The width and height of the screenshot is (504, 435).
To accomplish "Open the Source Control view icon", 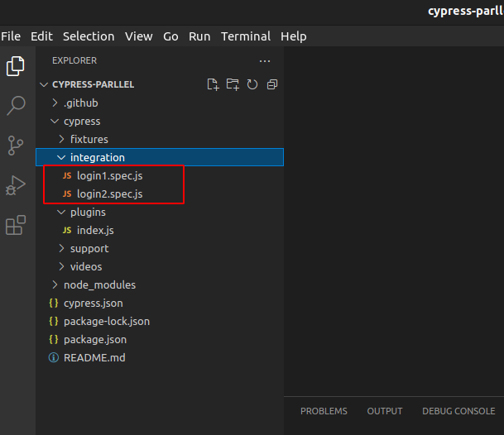I will click(16, 146).
